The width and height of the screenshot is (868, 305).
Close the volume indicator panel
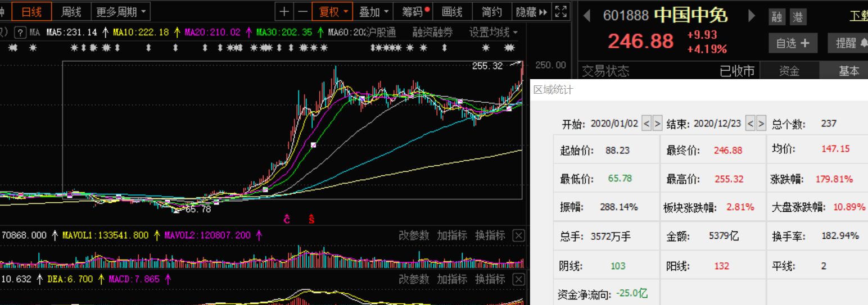[518, 235]
